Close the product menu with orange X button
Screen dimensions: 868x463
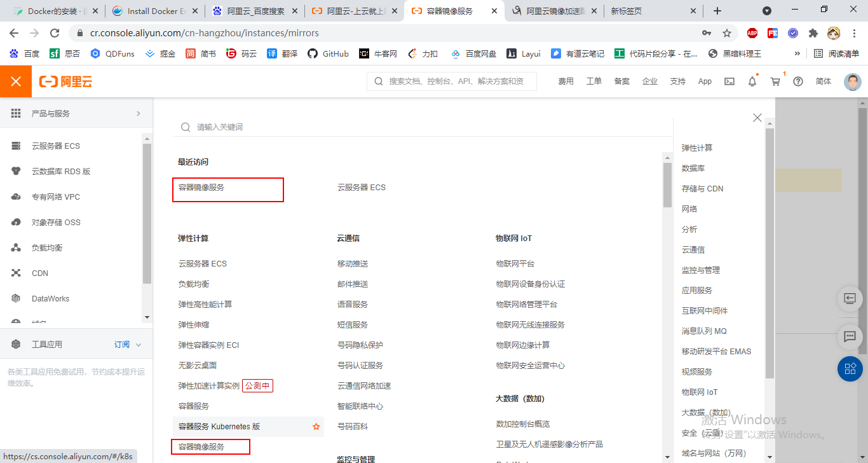coord(16,81)
